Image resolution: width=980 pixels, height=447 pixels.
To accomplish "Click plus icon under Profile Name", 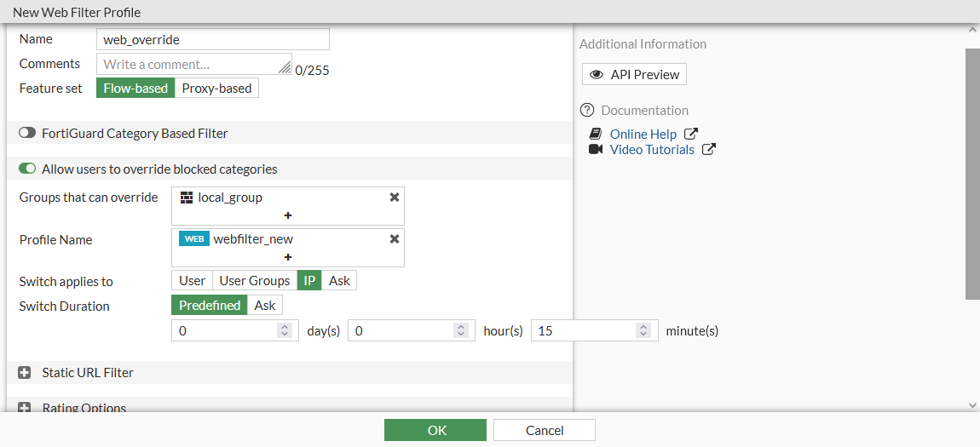I will (x=288, y=257).
